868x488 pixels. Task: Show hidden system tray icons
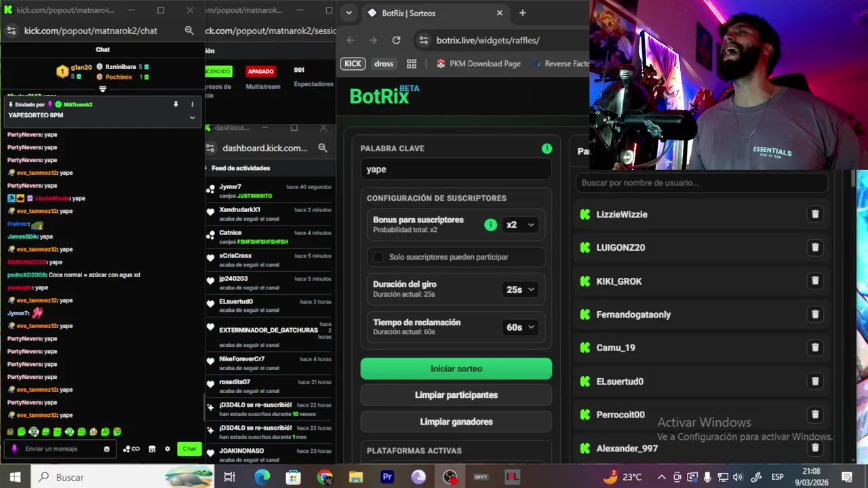tap(661, 477)
